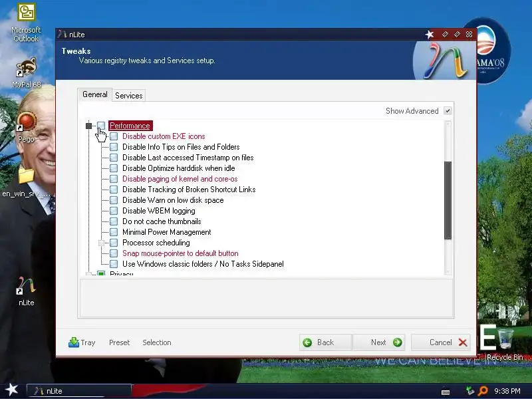Screen dimensions: 532x399
Task: Check Snap mouse-pointer to default button
Action: tap(114, 253)
